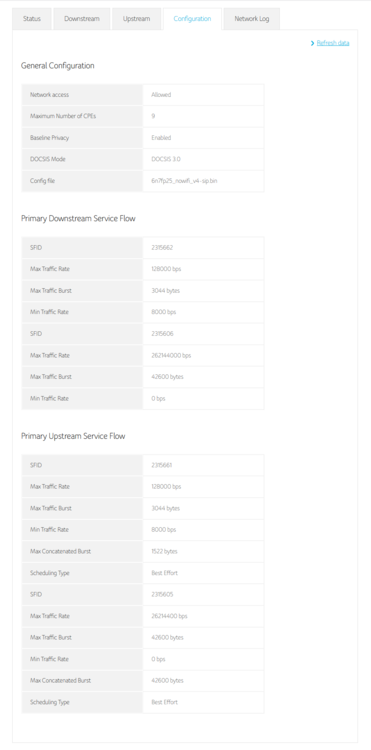Click the 1522 bytes concatenated burst value
Screen dimensions: 371x750
pyautogui.click(x=164, y=551)
